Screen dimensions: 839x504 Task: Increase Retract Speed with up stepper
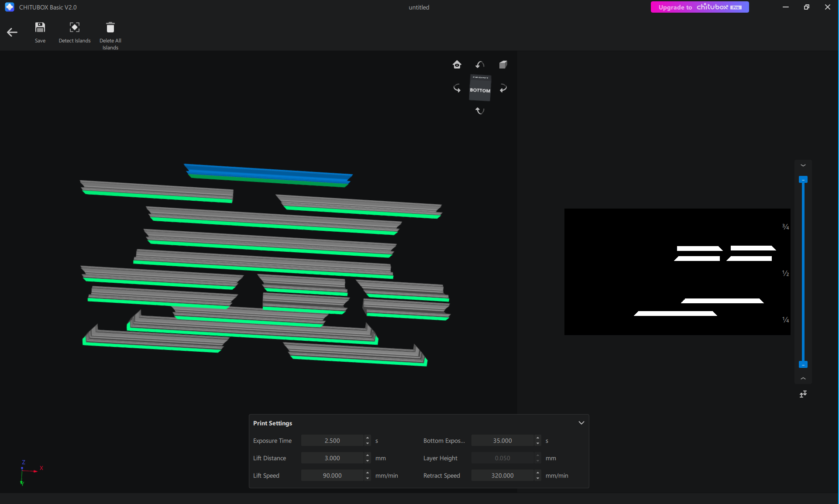pos(538,473)
